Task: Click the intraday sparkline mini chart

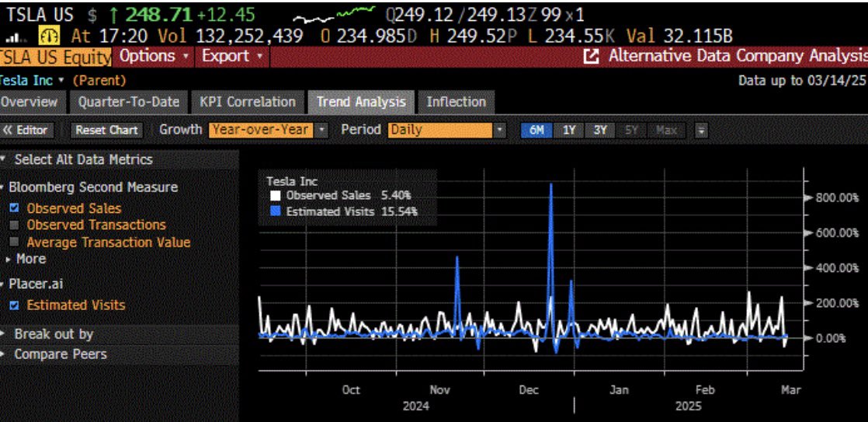Action: click(334, 15)
